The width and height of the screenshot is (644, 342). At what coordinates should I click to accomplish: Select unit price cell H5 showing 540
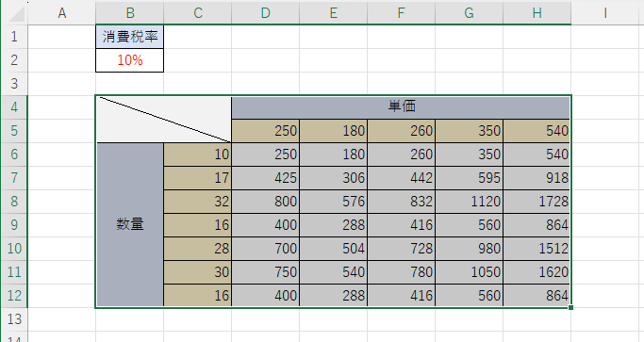[537, 131]
